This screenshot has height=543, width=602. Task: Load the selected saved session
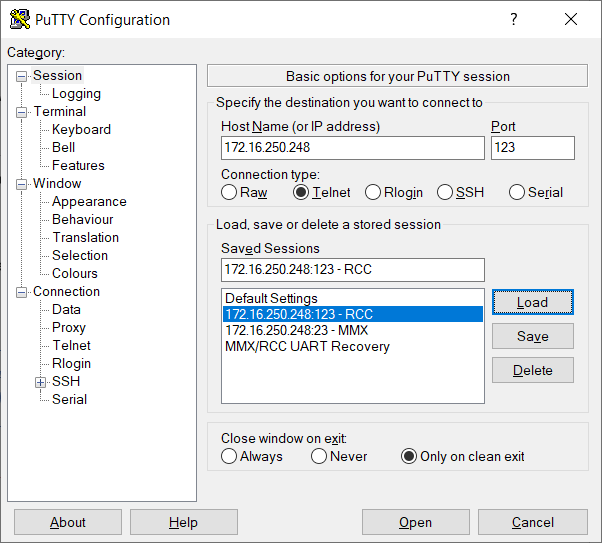[x=532, y=302]
